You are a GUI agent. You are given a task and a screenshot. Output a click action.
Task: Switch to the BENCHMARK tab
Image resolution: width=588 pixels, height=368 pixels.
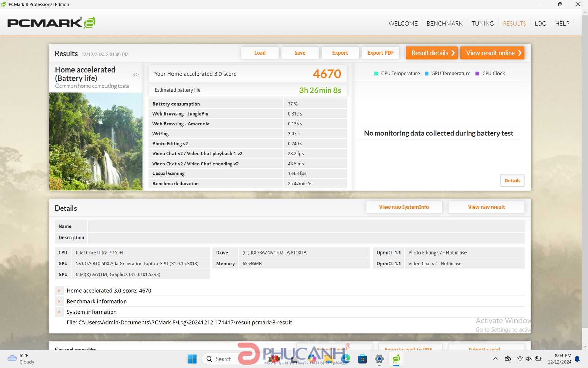click(x=444, y=24)
